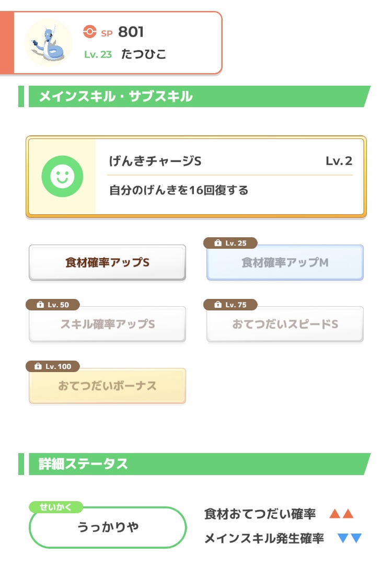Image resolution: width=392 pixels, height=567 pixels.
Task: Tap the locked おてつだいスピードS sub skill
Action: tap(285, 325)
